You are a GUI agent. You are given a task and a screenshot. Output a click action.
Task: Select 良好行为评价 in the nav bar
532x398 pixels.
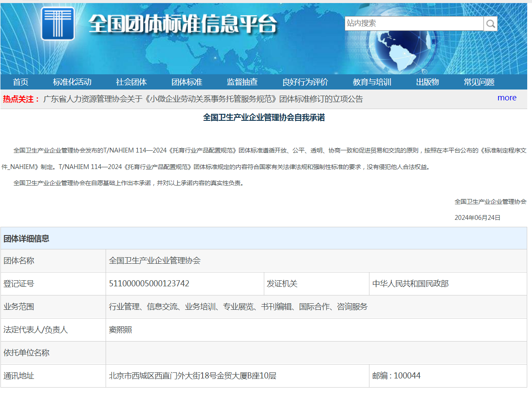(x=305, y=82)
